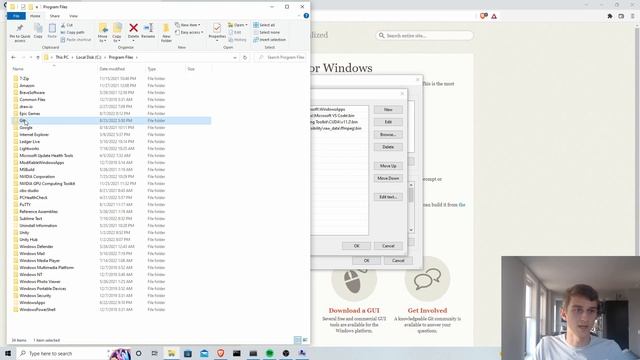Screen dimensions: 640x360
Task: Go back with the Explorer back arrow
Action: pos(13,58)
